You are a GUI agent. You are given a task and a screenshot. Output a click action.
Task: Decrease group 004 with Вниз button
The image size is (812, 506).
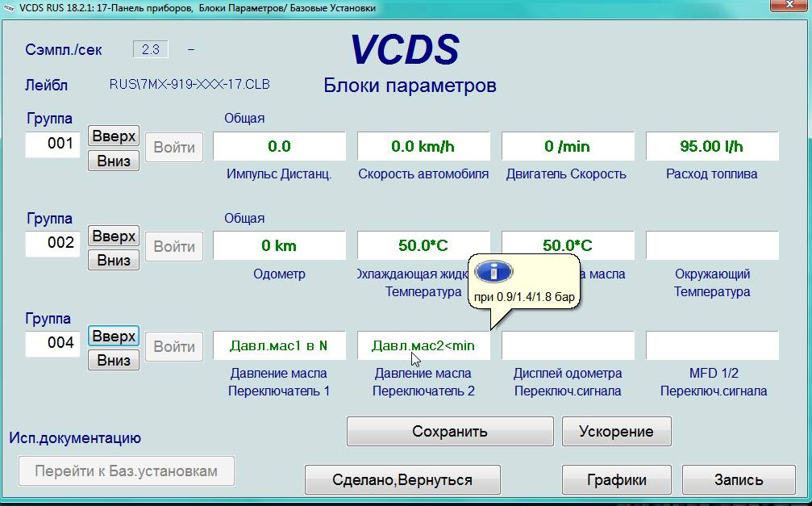(113, 360)
